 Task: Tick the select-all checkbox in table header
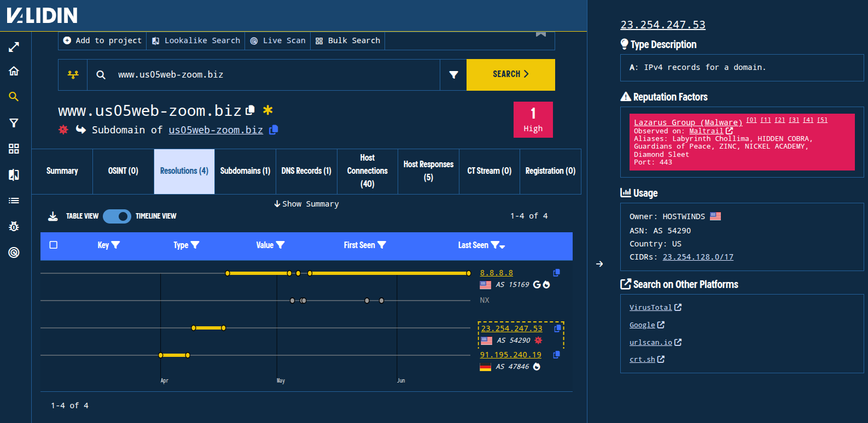pos(54,245)
